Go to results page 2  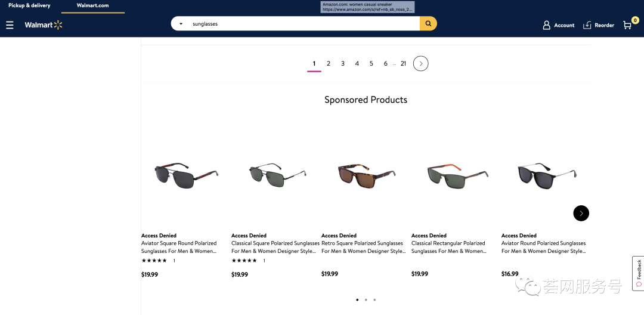(x=329, y=63)
